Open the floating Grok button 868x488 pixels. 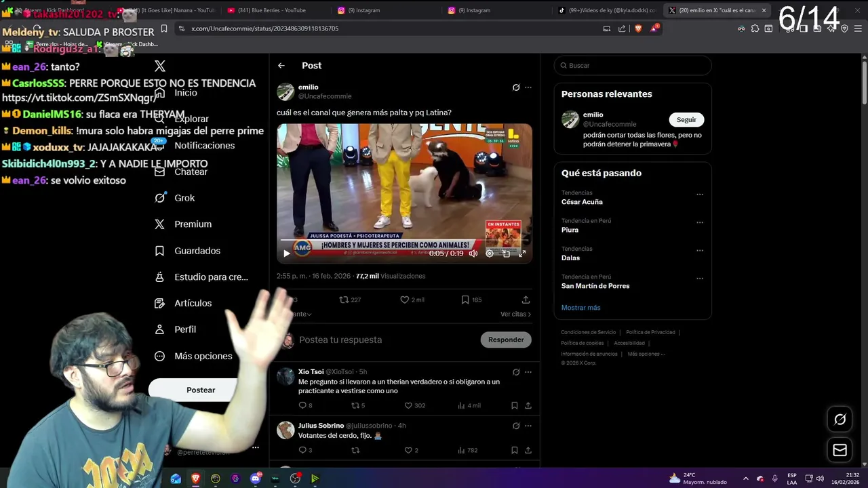point(840,420)
